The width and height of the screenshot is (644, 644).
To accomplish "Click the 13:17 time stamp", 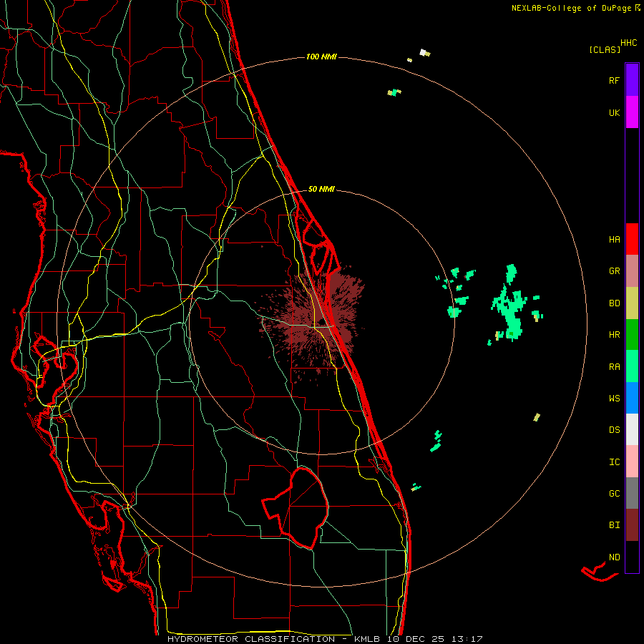I will [x=467, y=639].
